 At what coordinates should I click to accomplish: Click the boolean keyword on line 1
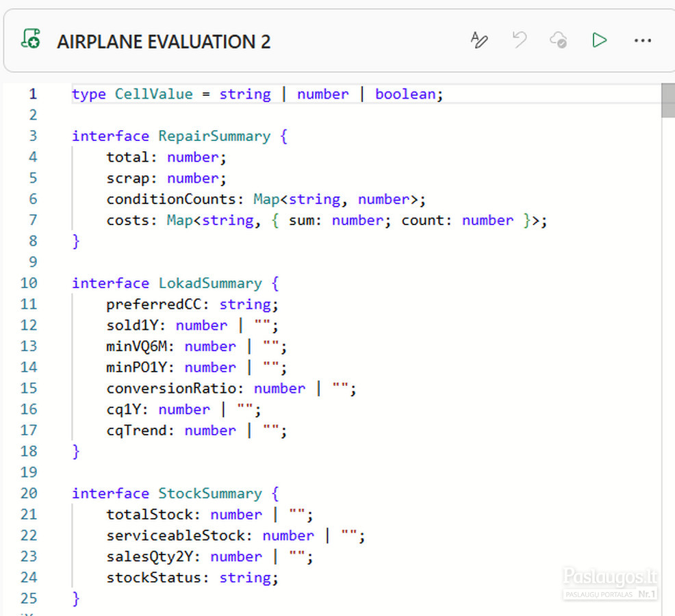(x=405, y=94)
